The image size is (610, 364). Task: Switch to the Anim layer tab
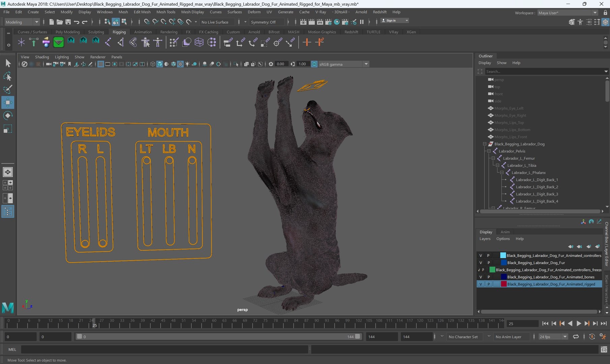pyautogui.click(x=505, y=232)
